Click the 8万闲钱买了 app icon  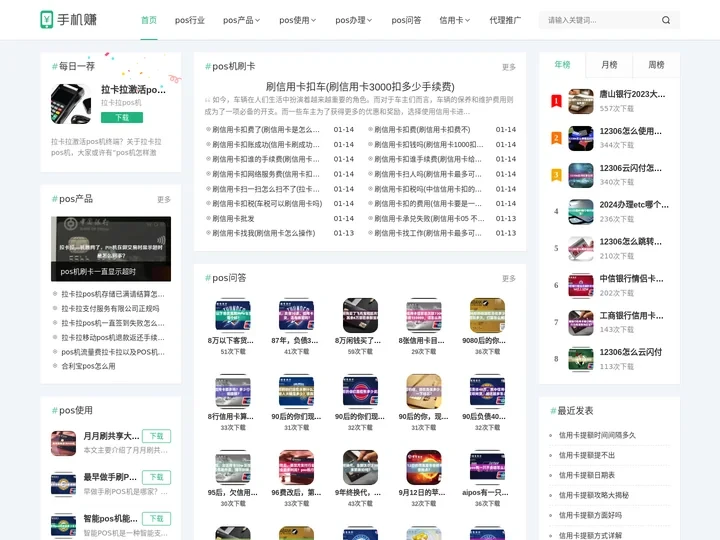click(360, 315)
